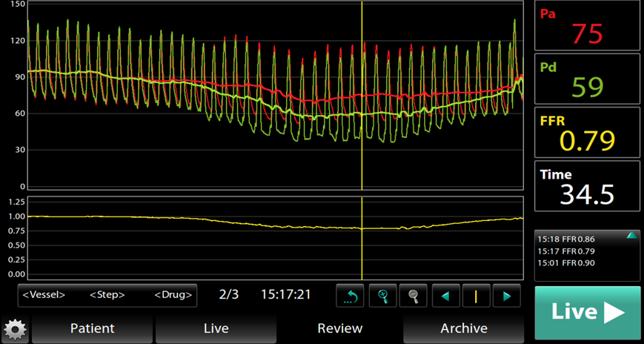Open the Step label selector
Screen dimensions: 644x344
[x=107, y=295]
